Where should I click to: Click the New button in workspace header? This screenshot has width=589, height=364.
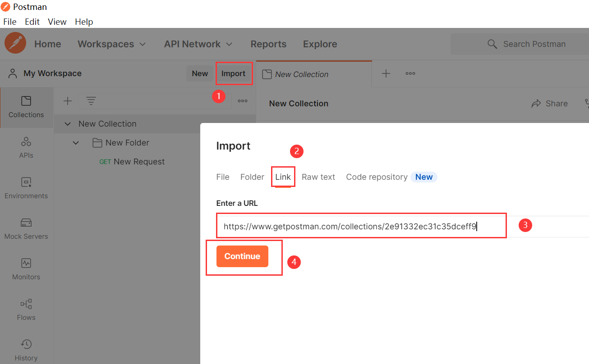[200, 73]
